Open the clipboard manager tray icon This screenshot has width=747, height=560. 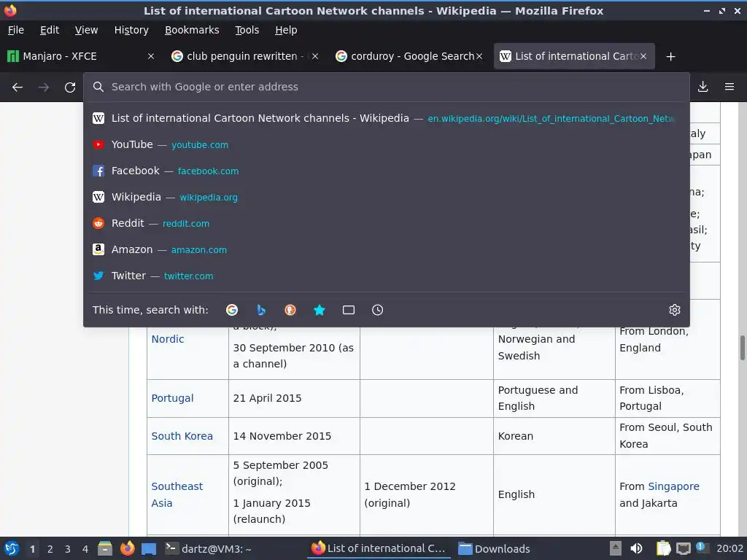tap(663, 548)
